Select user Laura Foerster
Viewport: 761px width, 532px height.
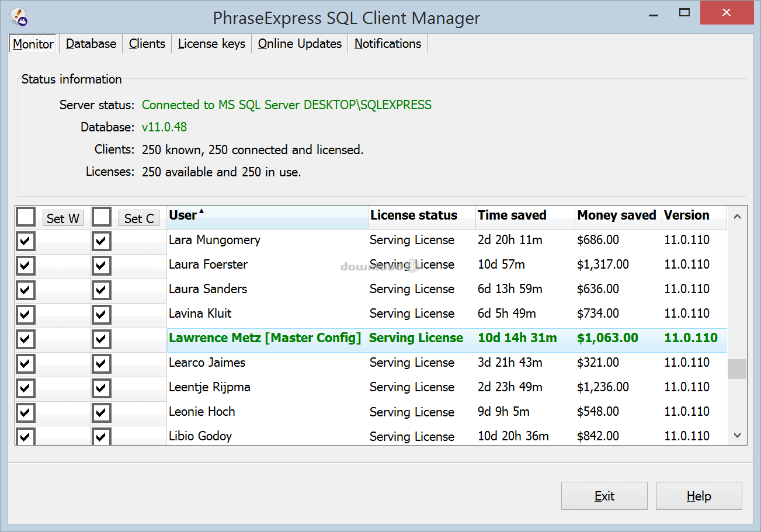pos(208,265)
